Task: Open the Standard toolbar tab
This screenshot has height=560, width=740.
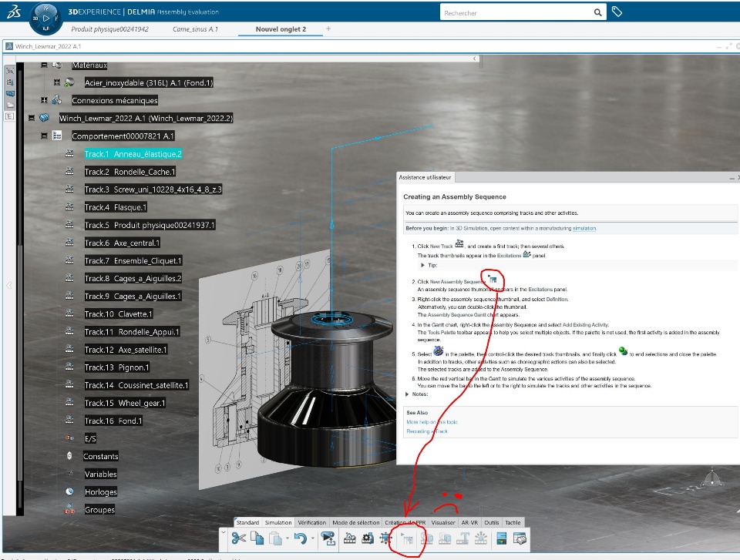Action: pos(247,522)
